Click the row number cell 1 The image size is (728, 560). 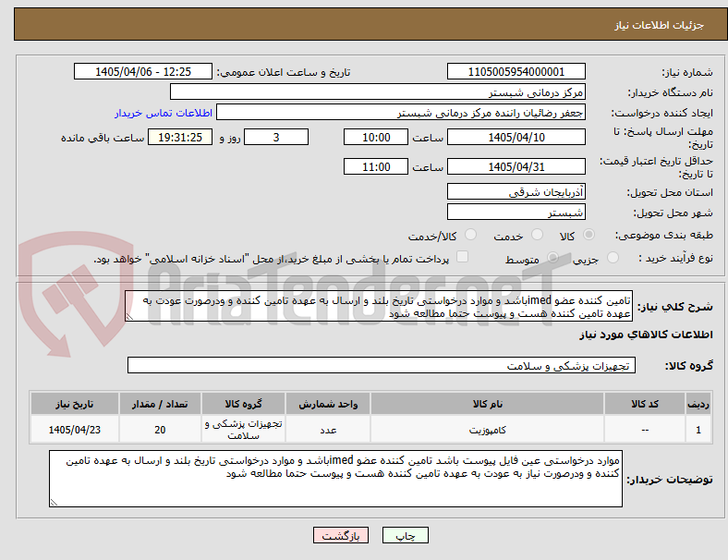click(x=698, y=430)
